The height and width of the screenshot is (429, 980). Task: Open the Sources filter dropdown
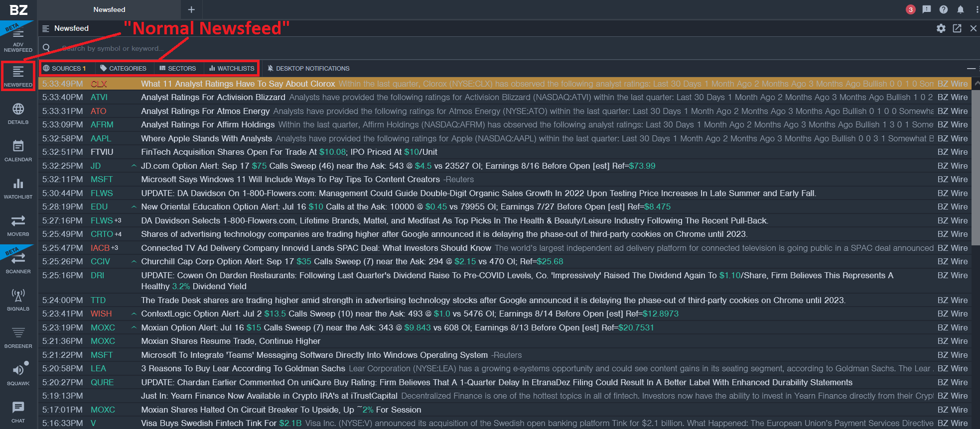point(64,68)
